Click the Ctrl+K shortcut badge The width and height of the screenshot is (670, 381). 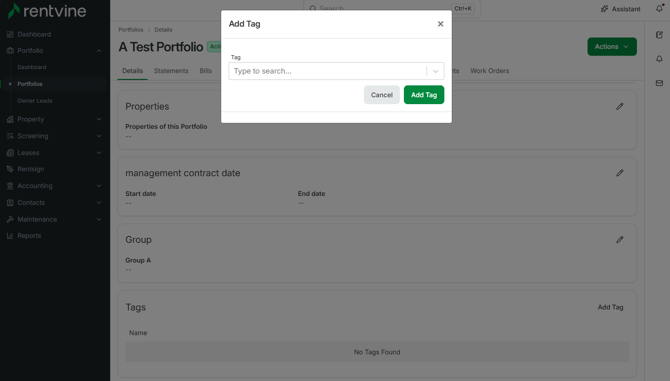463,9
